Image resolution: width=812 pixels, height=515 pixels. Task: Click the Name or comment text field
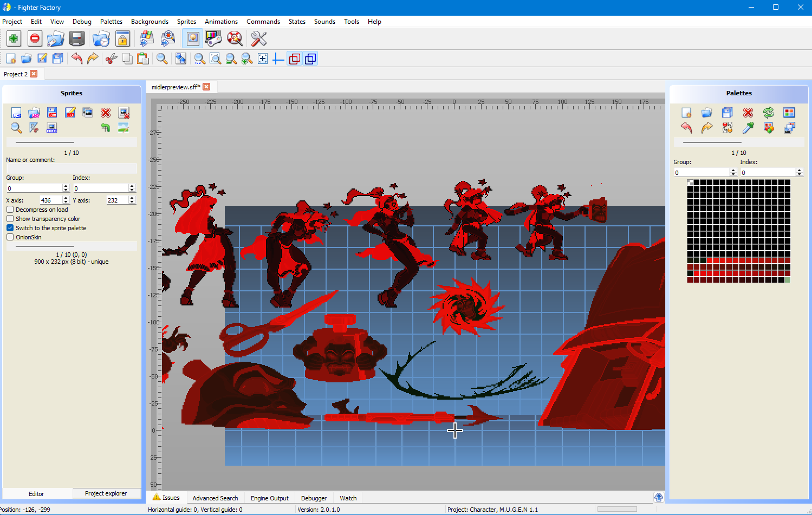click(x=71, y=169)
